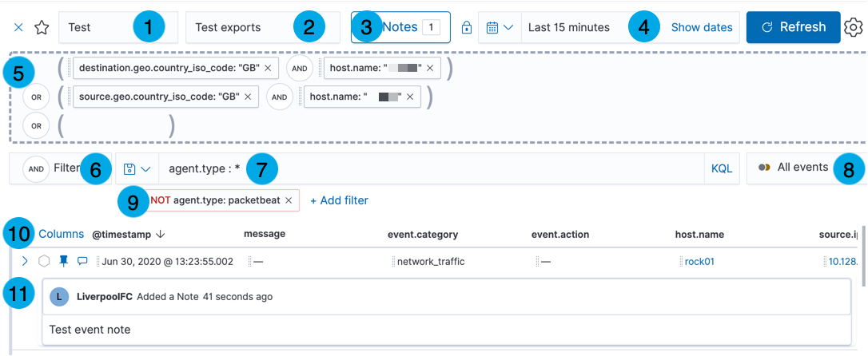Click + Add filter

point(339,200)
